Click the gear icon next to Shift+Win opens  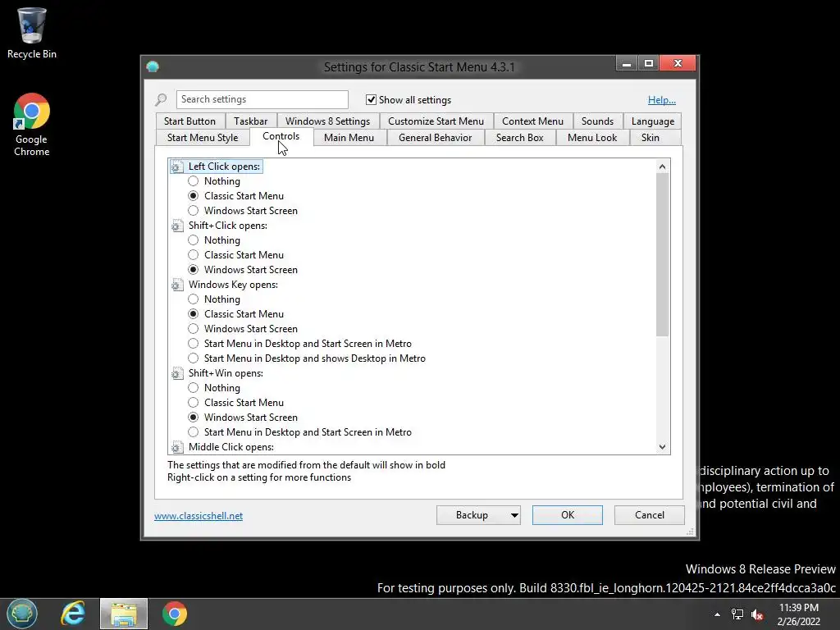(177, 373)
